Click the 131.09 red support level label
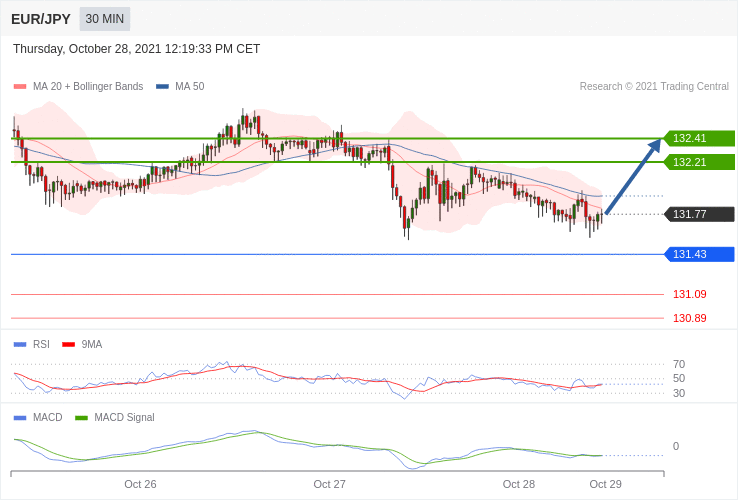The height and width of the screenshot is (500, 738). coord(690,294)
